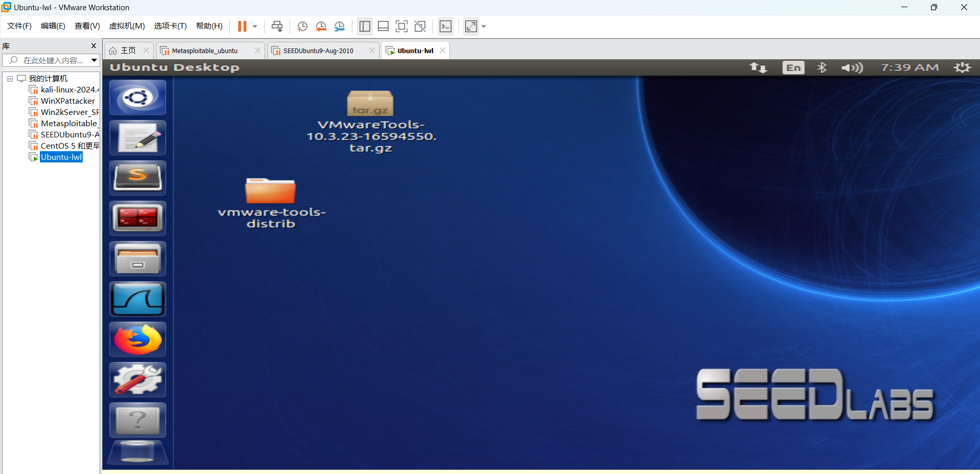Open the Ubuntu Dash home launcher
The height and width of the screenshot is (474, 980).
pyautogui.click(x=138, y=97)
